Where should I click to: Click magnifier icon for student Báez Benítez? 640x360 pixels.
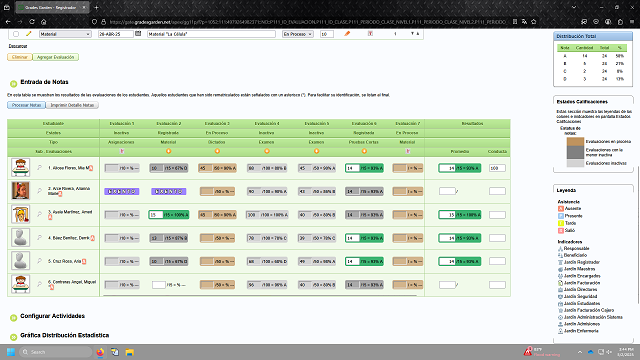click(40, 238)
